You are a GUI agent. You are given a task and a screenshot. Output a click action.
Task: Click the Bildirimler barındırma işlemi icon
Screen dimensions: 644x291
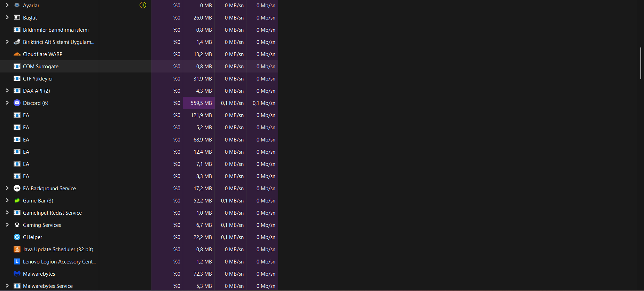coord(17,30)
